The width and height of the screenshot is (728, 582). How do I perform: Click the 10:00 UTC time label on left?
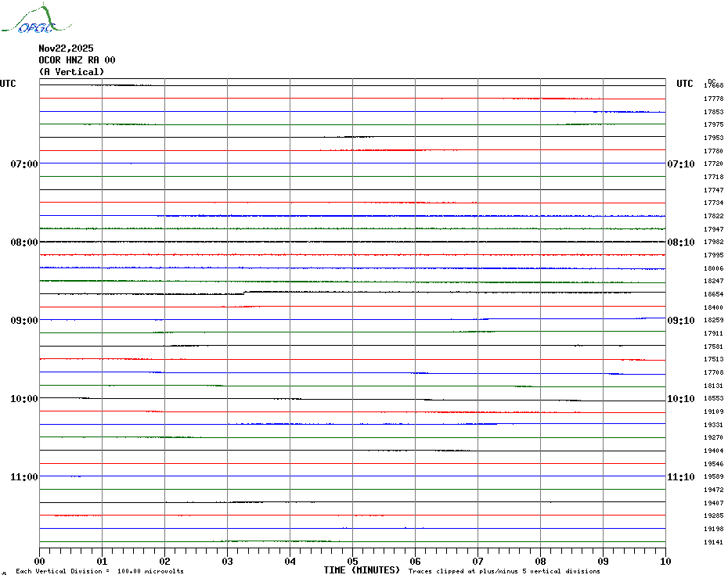tap(23, 399)
